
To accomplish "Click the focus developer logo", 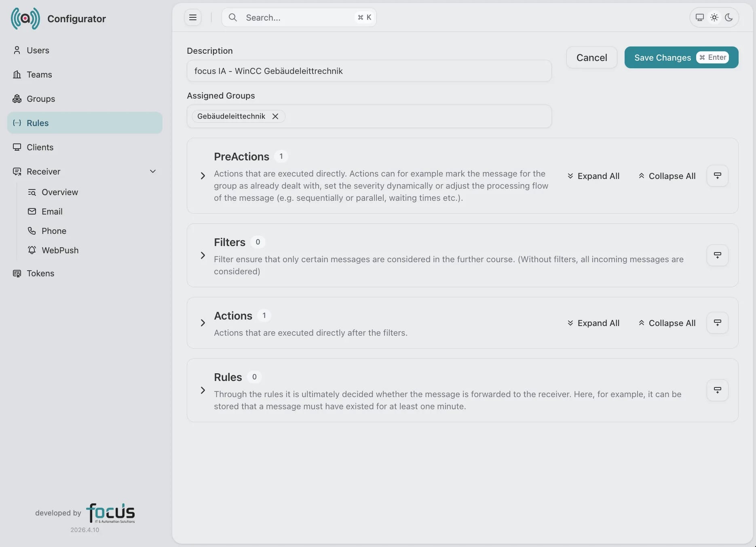I will 110,513.
